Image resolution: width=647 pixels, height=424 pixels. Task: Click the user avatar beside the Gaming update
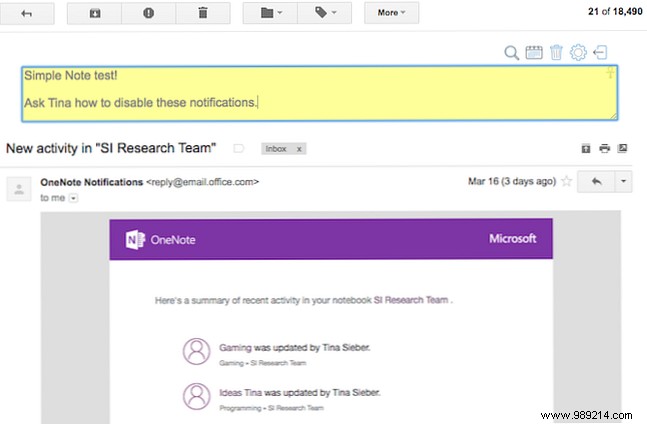coord(196,351)
